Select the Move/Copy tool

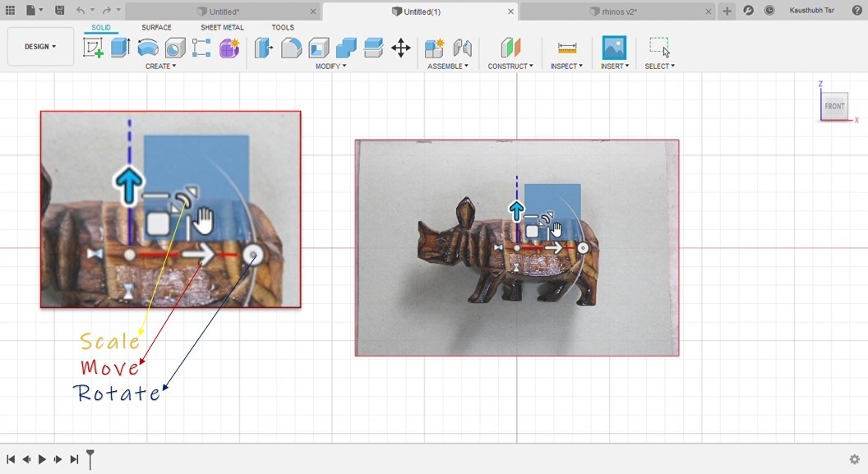(401, 48)
